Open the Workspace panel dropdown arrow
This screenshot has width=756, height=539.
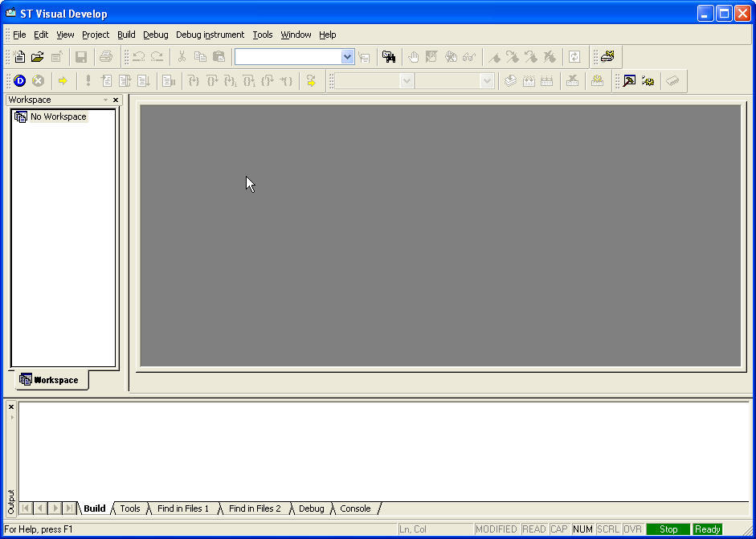pyautogui.click(x=105, y=100)
